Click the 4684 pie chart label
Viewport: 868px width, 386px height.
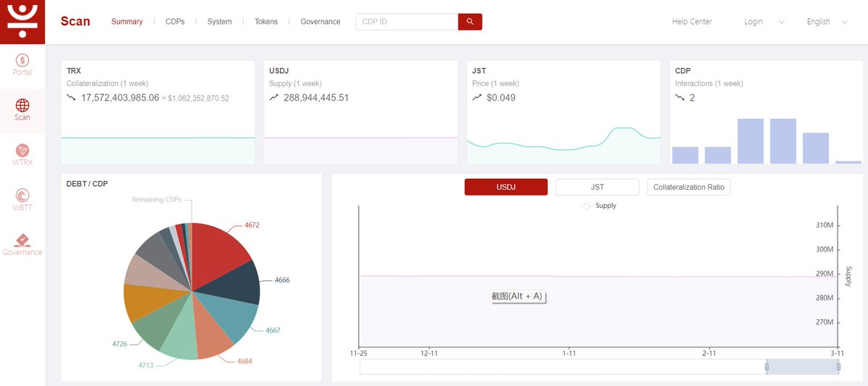[x=244, y=361]
